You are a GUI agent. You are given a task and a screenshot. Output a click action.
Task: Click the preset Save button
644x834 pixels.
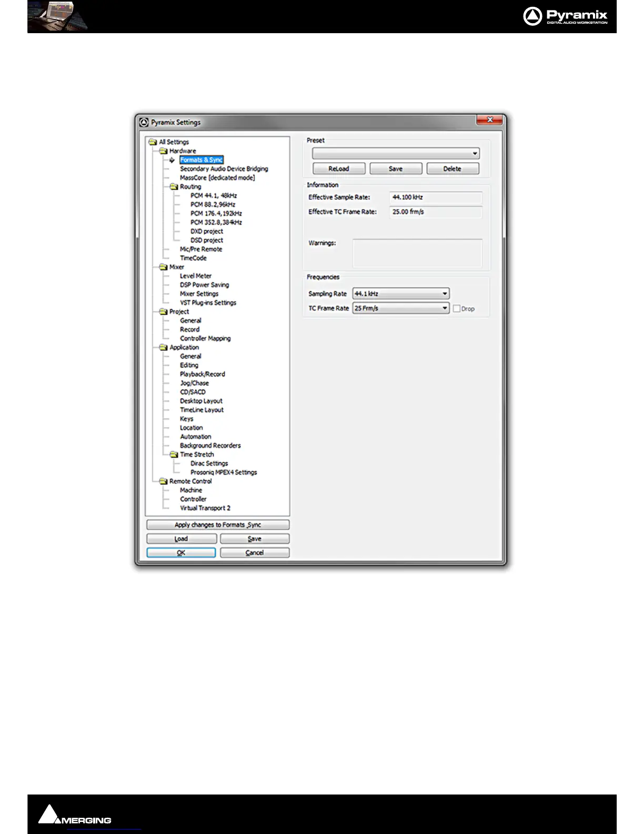396,169
